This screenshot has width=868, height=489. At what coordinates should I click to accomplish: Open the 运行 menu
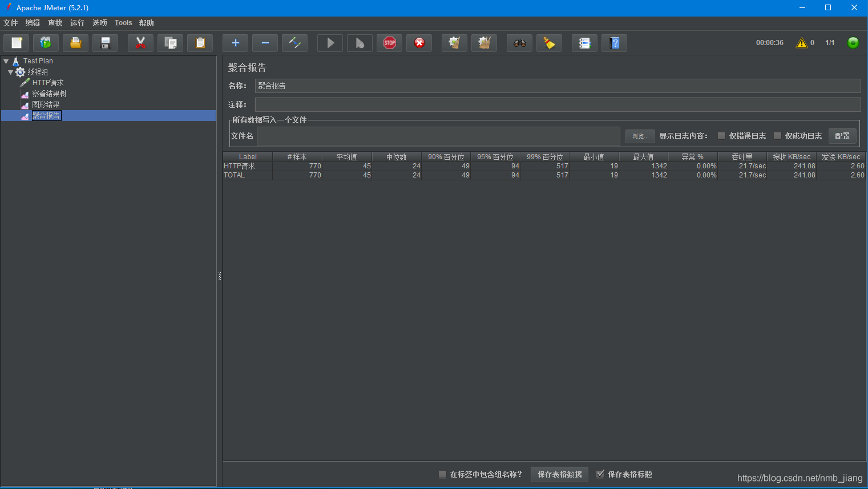(x=78, y=23)
